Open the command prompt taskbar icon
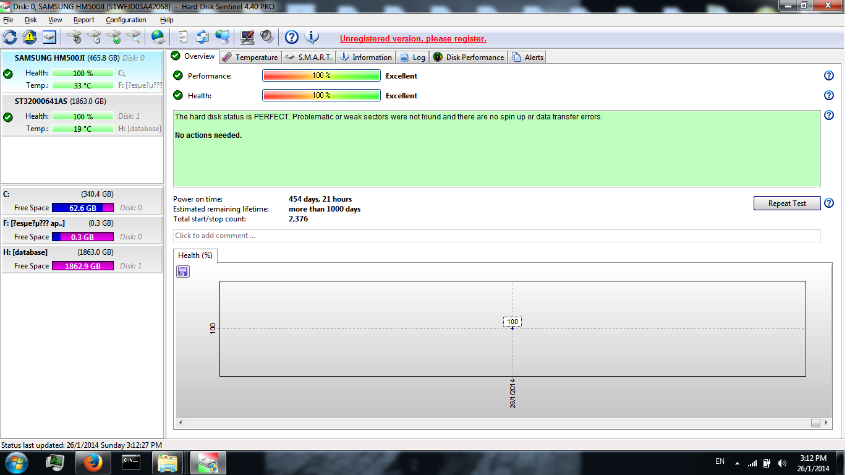Image resolution: width=868 pixels, height=475 pixels. click(x=130, y=462)
